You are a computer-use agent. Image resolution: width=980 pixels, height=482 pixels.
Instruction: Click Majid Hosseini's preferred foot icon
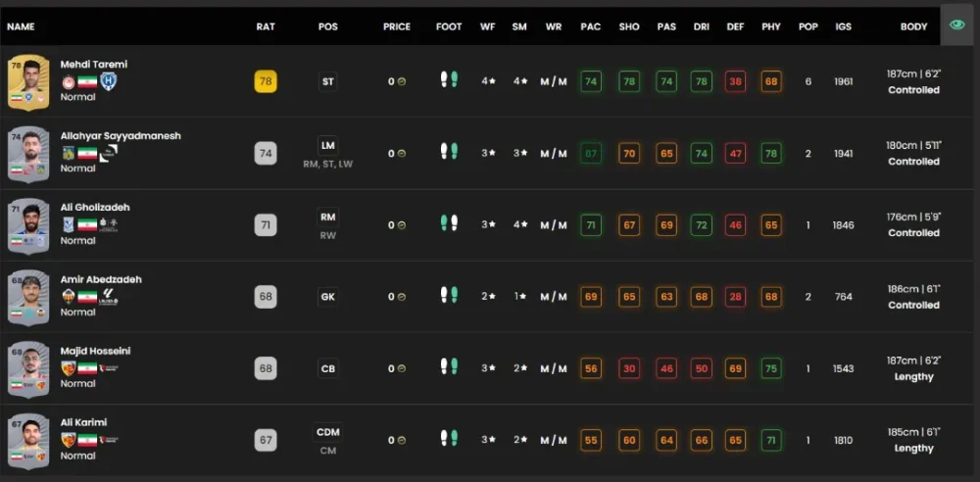click(x=449, y=368)
